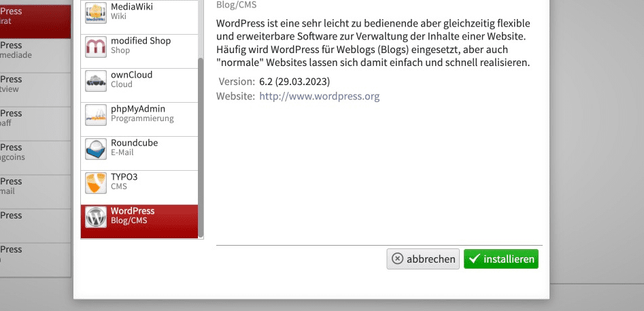Click the E-Mail category under Roundcube
This screenshot has width=644, height=311.
coord(122,152)
